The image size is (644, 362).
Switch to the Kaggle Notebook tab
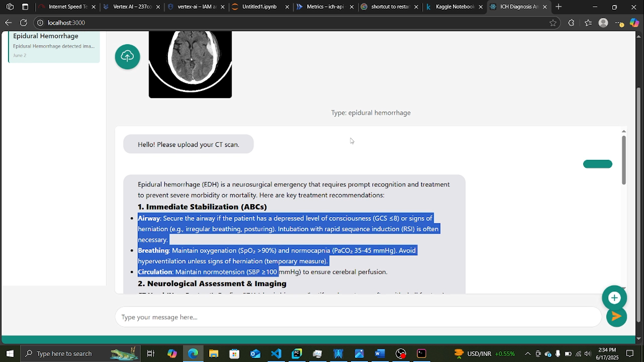point(455,7)
